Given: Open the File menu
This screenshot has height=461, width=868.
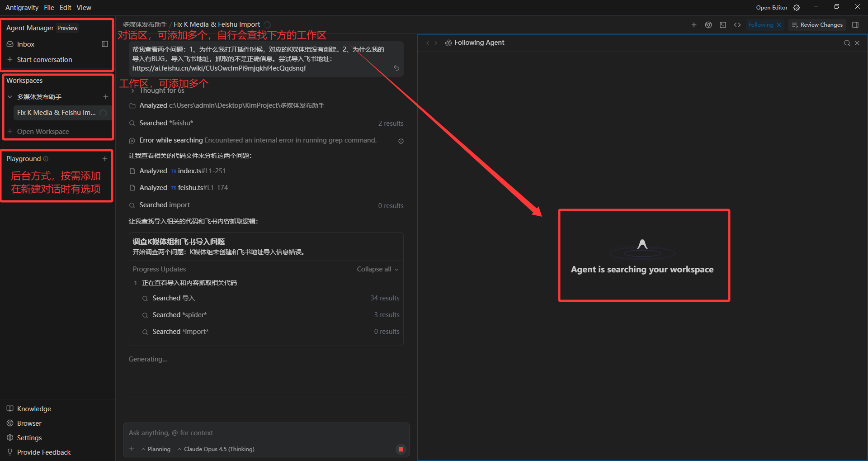Looking at the screenshot, I should [x=49, y=8].
